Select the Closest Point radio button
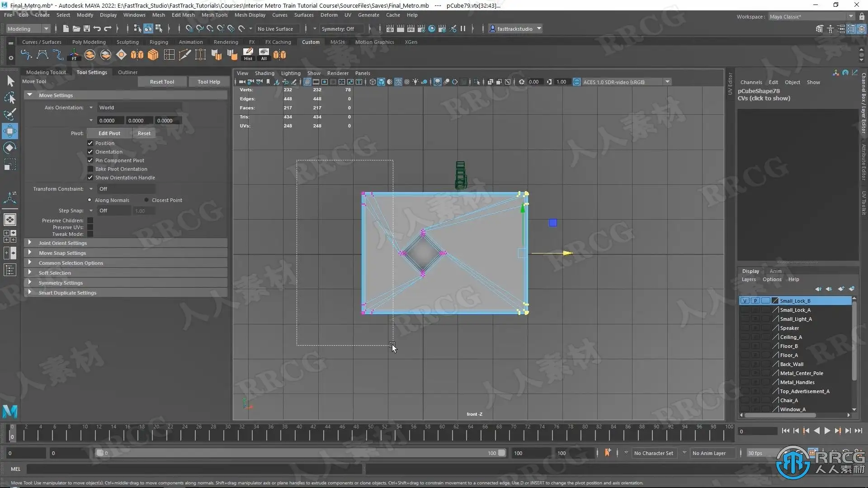Image resolution: width=868 pixels, height=488 pixels. click(x=146, y=200)
